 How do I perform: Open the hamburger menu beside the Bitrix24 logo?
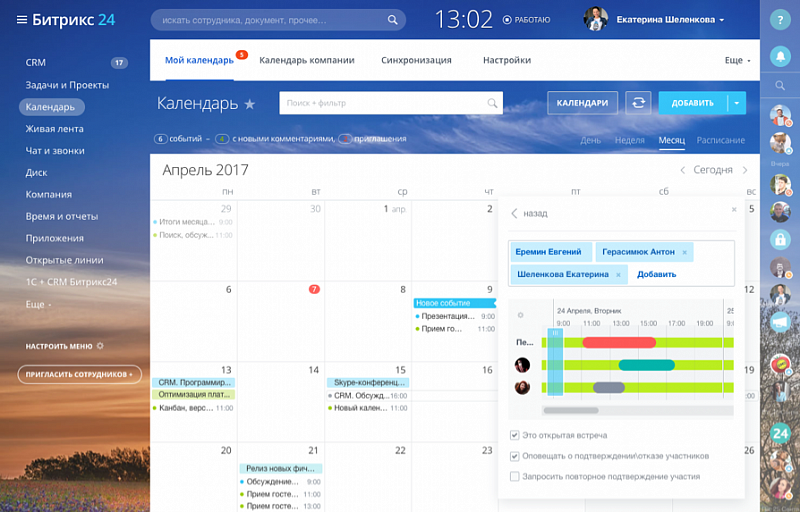click(21, 20)
